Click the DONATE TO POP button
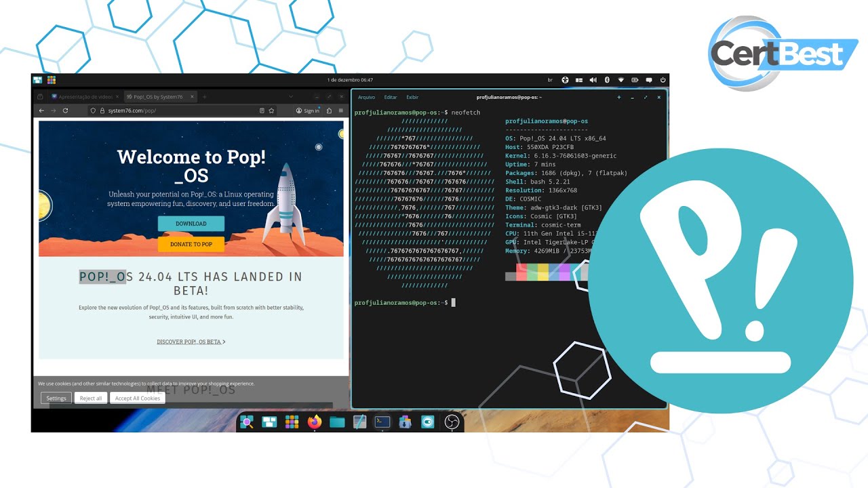This screenshot has width=868, height=488. (x=191, y=244)
